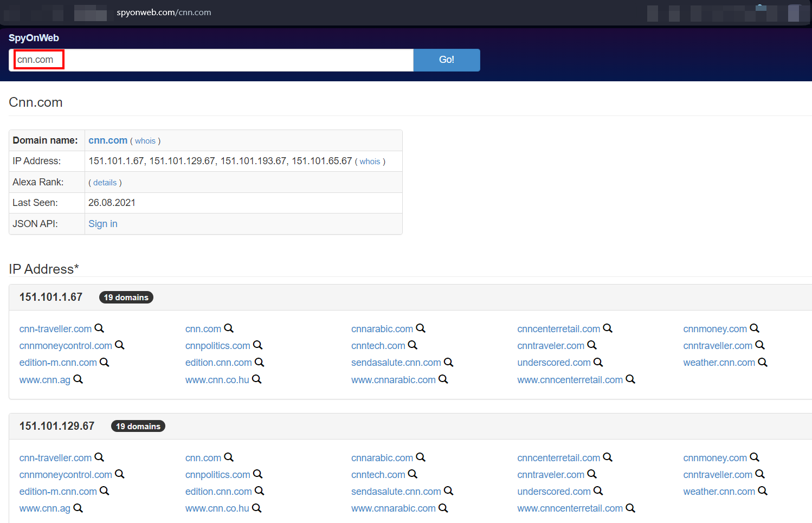The image size is (812, 523).
Task: Open cnncenterretail.com link under 151.101.1.67
Action: pyautogui.click(x=559, y=329)
